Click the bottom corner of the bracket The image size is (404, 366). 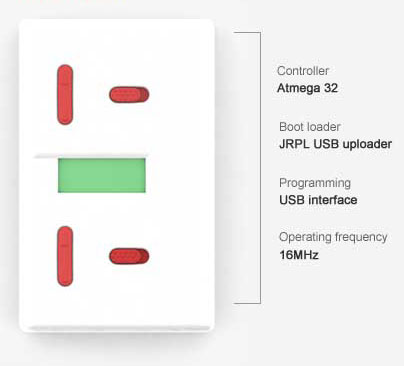[260, 303]
